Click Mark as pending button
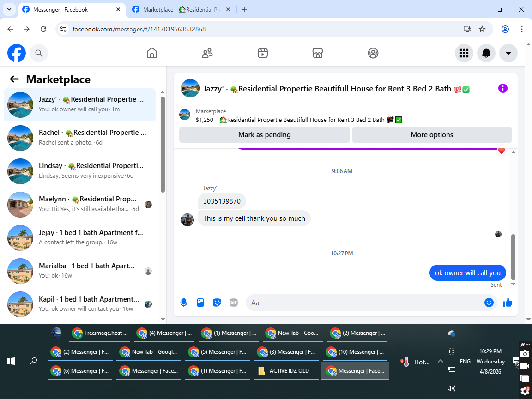This screenshot has height=399, width=532. [x=264, y=135]
